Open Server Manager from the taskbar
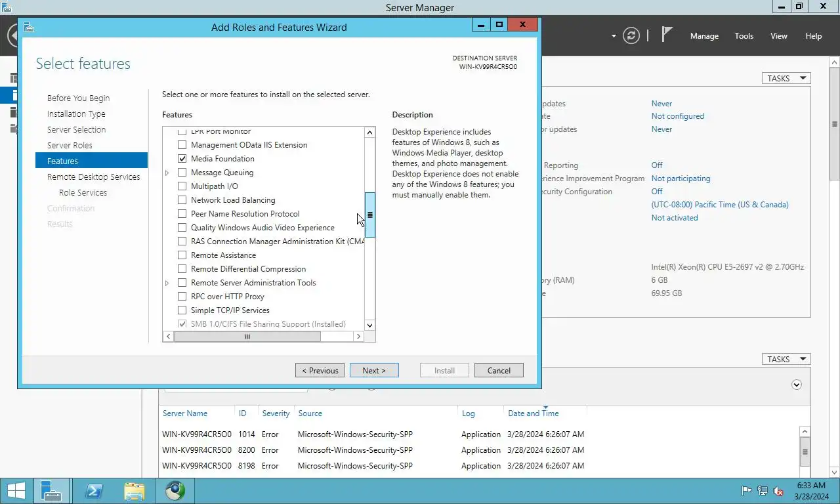This screenshot has height=504, width=840. pyautogui.click(x=51, y=491)
